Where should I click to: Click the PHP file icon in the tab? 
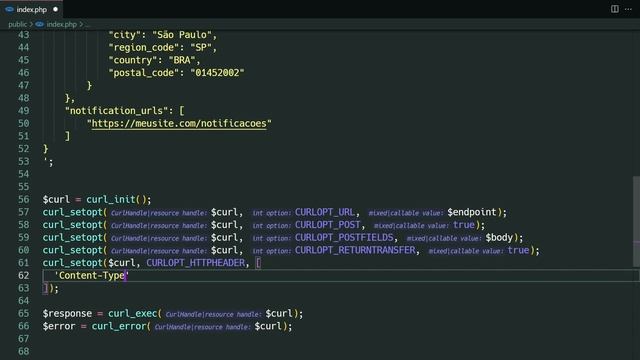[9, 9]
